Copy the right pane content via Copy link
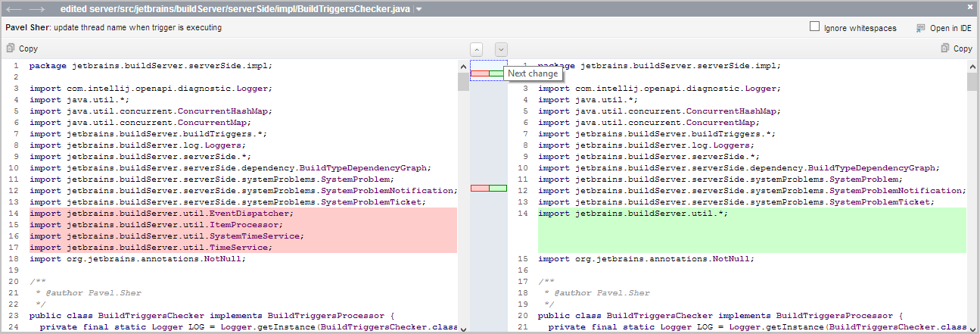 pos(963,48)
